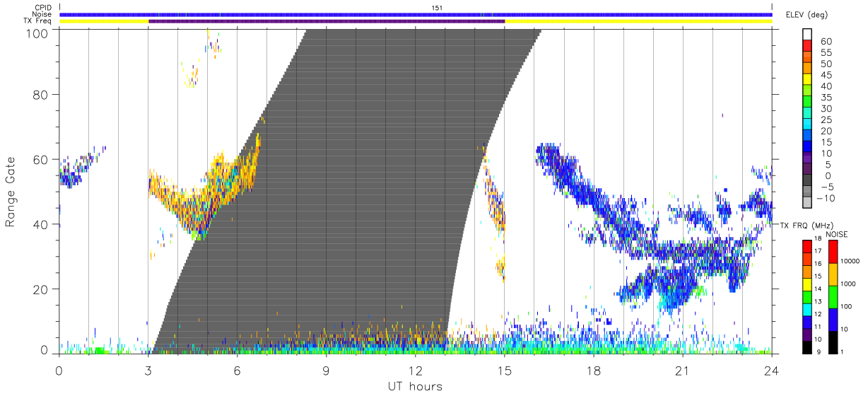Click the 35 label on the ELEV colorbar
868x401 pixels.
pyautogui.click(x=826, y=98)
